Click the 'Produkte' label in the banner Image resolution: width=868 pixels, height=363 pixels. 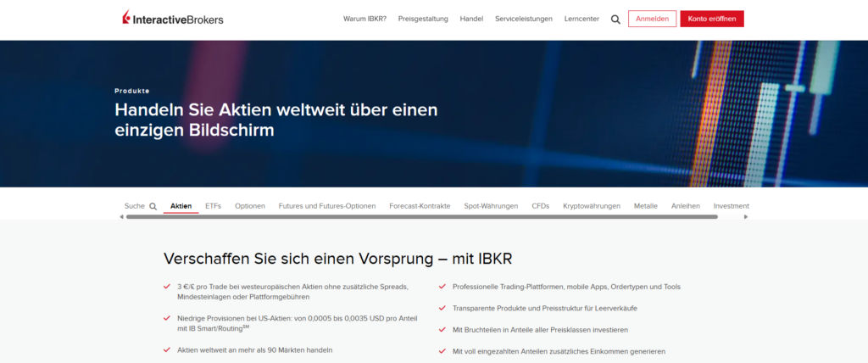point(131,91)
